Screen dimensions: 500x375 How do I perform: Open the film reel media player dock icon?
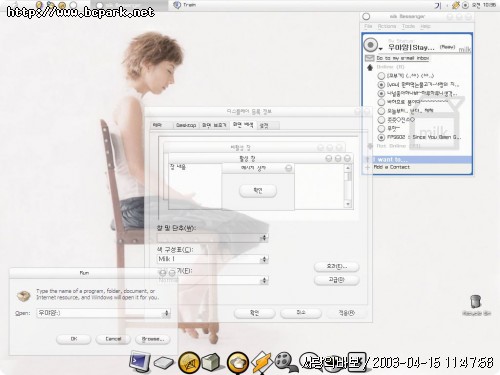(285, 362)
